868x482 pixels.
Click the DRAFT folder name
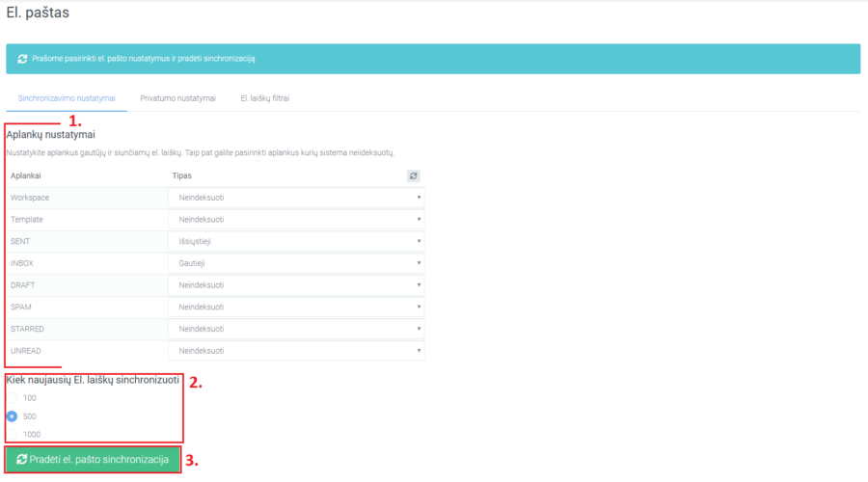22,285
